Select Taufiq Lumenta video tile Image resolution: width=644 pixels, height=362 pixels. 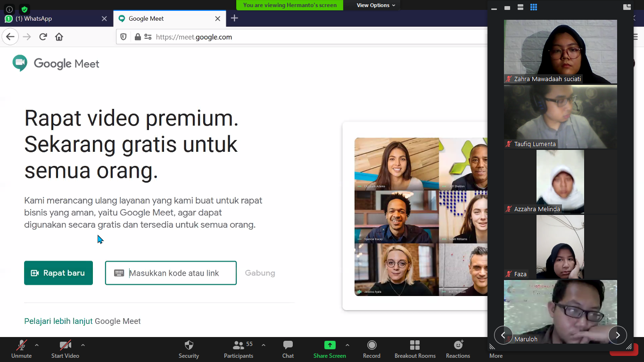(x=561, y=116)
